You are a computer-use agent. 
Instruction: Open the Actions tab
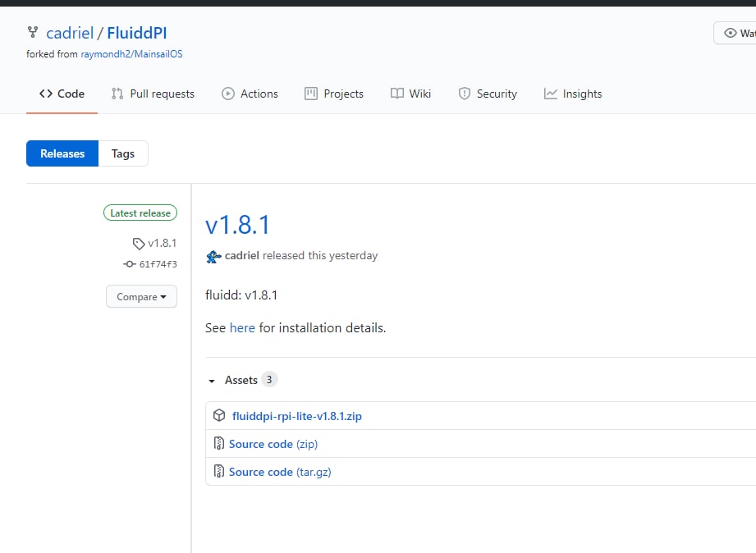coord(250,94)
